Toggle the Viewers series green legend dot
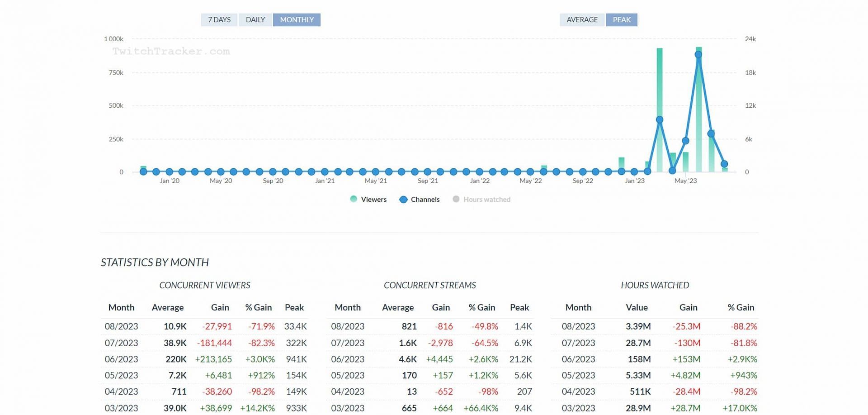 point(354,199)
